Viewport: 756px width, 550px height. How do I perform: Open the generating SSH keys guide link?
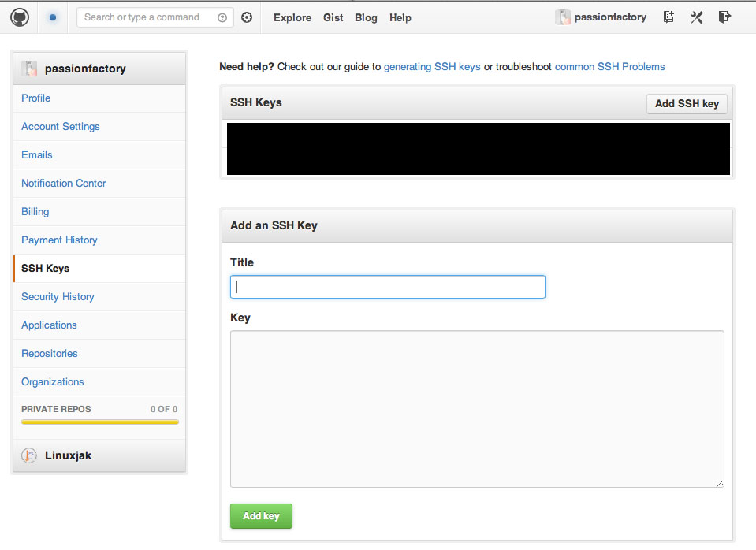point(432,66)
